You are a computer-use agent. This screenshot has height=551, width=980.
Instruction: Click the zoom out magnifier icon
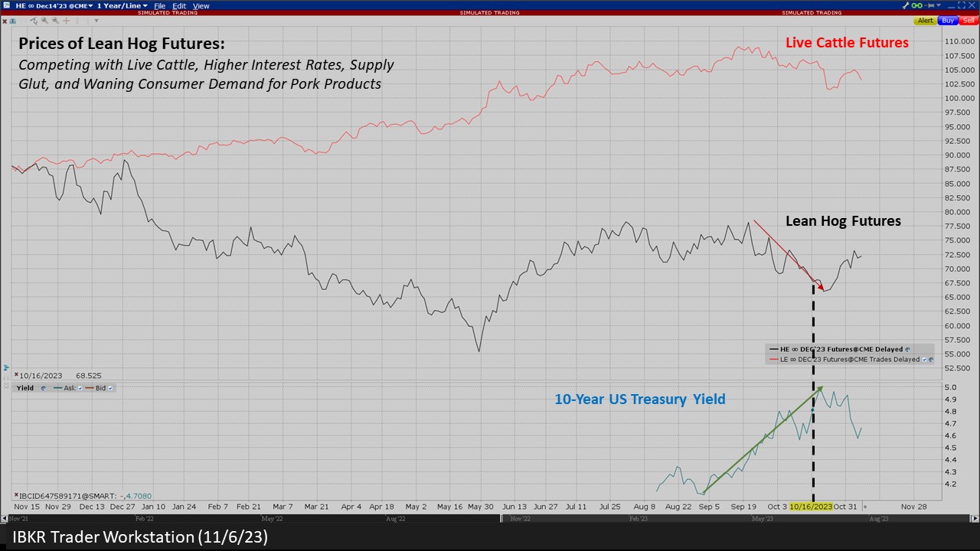pyautogui.click(x=55, y=21)
